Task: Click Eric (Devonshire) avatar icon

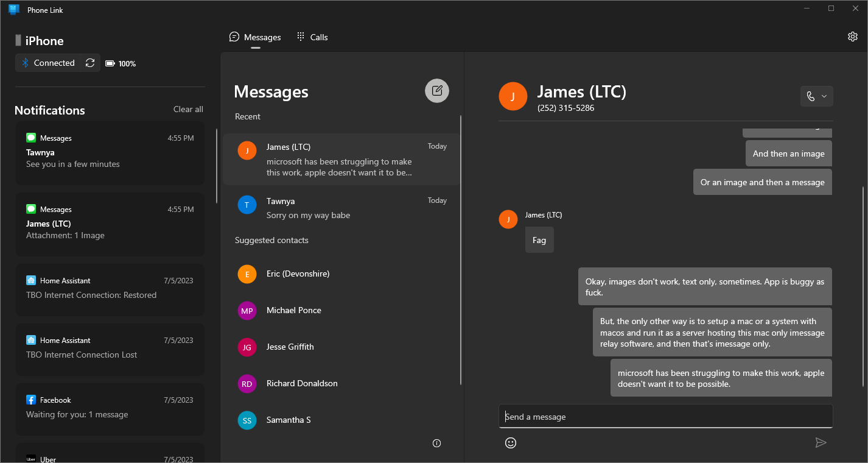Action: pyautogui.click(x=247, y=274)
